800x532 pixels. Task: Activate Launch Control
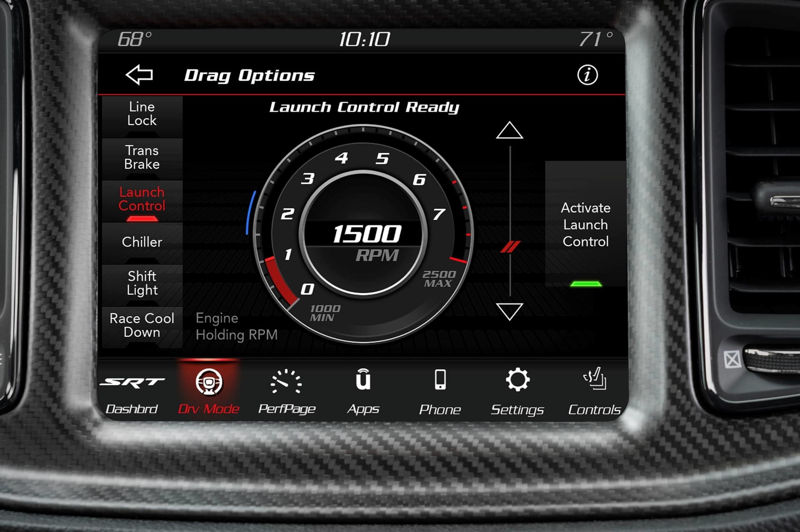point(586,225)
